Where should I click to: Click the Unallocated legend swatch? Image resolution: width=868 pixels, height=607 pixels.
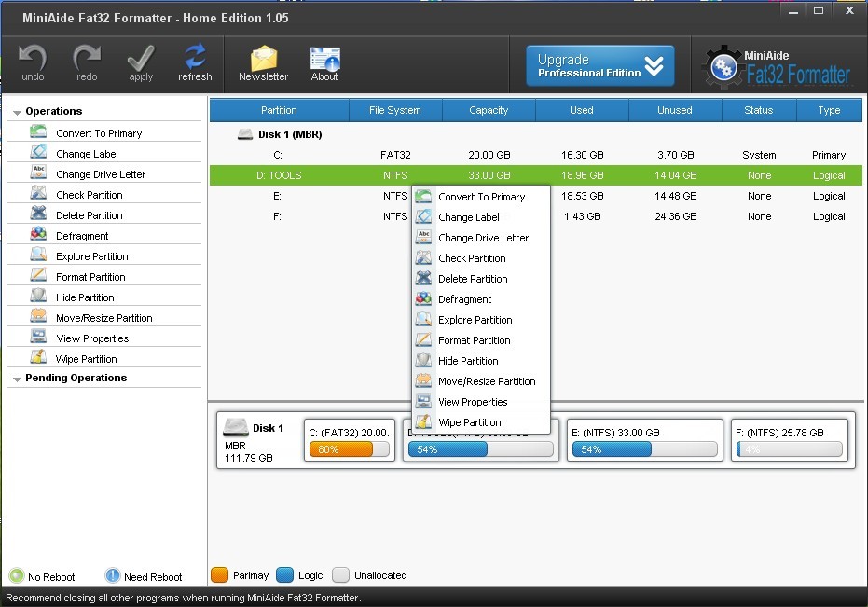[x=340, y=575]
